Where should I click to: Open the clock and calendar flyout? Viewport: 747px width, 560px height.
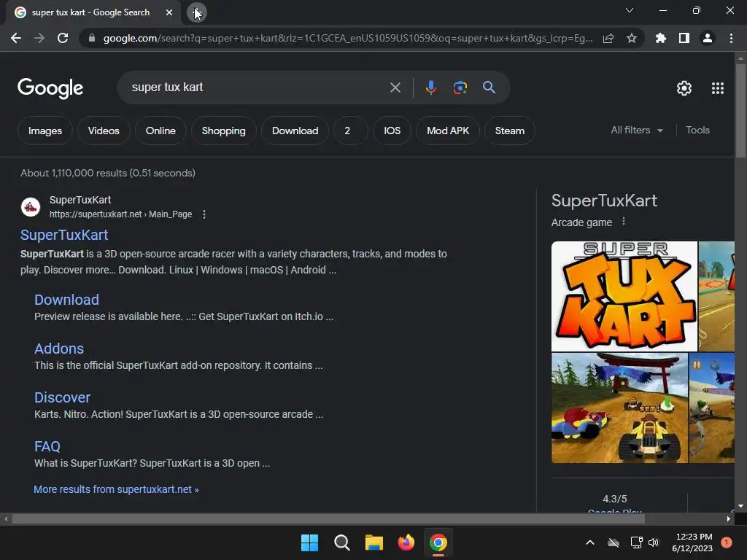click(692, 542)
